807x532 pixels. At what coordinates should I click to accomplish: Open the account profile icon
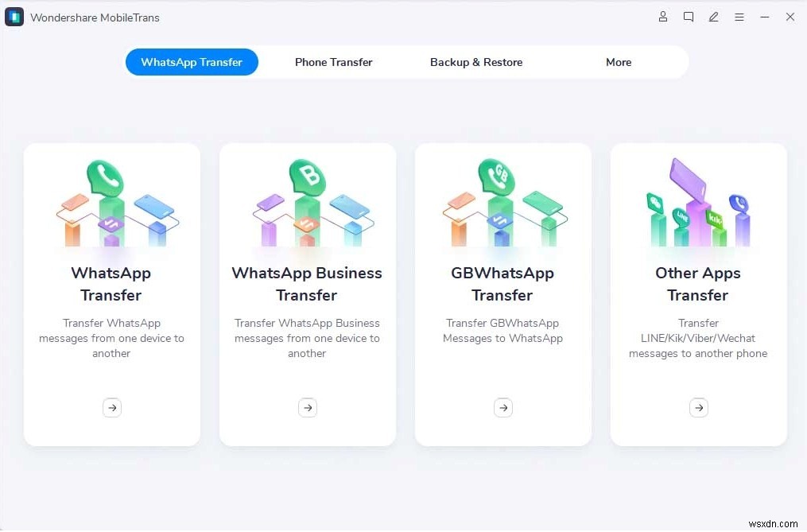(663, 17)
